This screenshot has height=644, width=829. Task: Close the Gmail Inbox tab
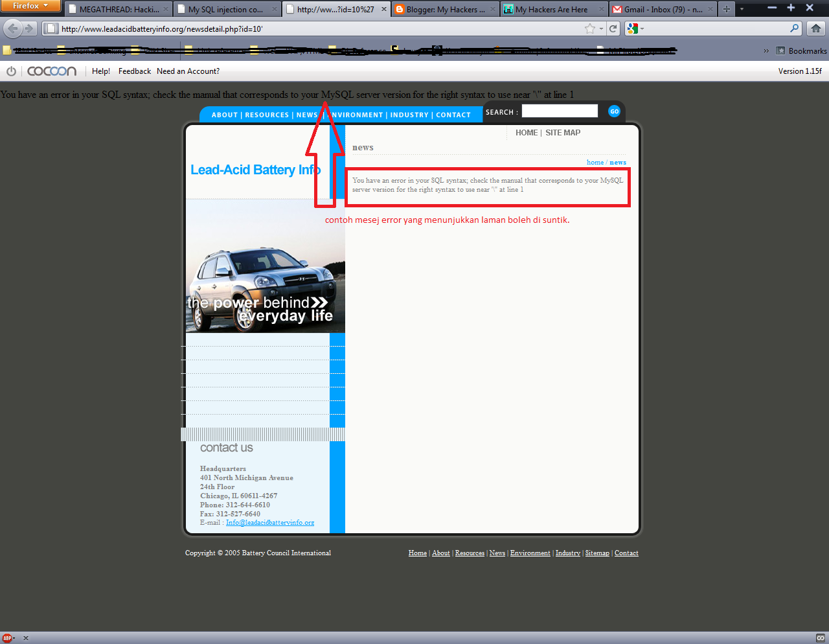[x=711, y=9]
